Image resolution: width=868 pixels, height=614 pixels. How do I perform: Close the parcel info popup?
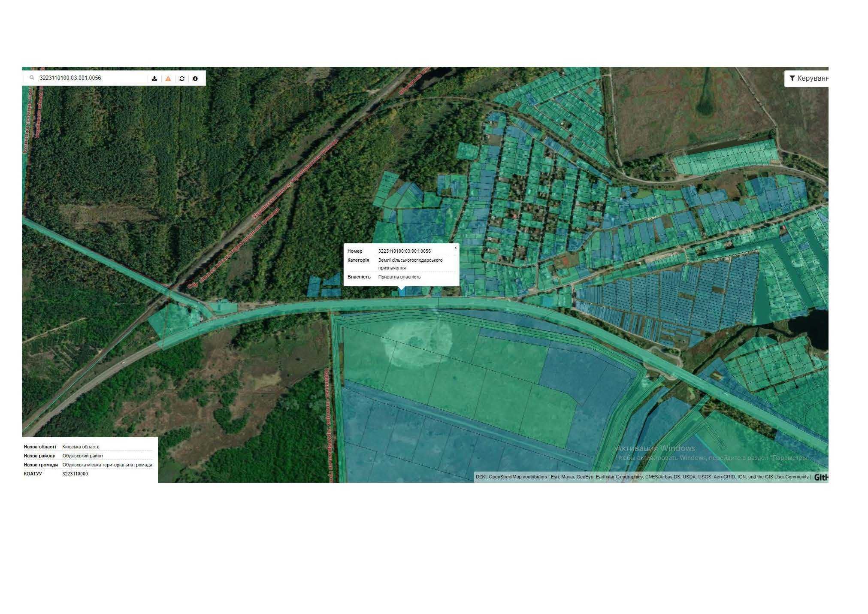(456, 248)
